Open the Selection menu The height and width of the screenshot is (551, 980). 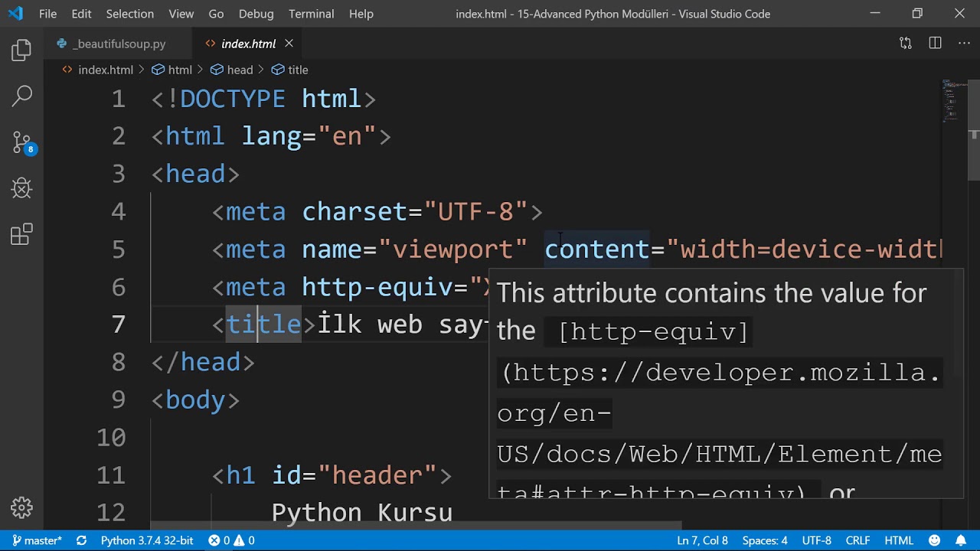tap(129, 14)
